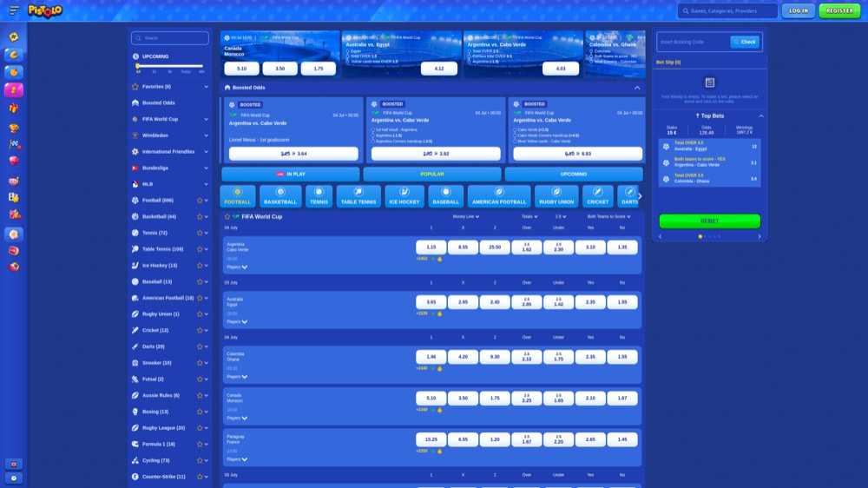This screenshot has height=488, width=868.
Task: Toggle favorite star for Tennis (72)
Action: pyautogui.click(x=200, y=234)
